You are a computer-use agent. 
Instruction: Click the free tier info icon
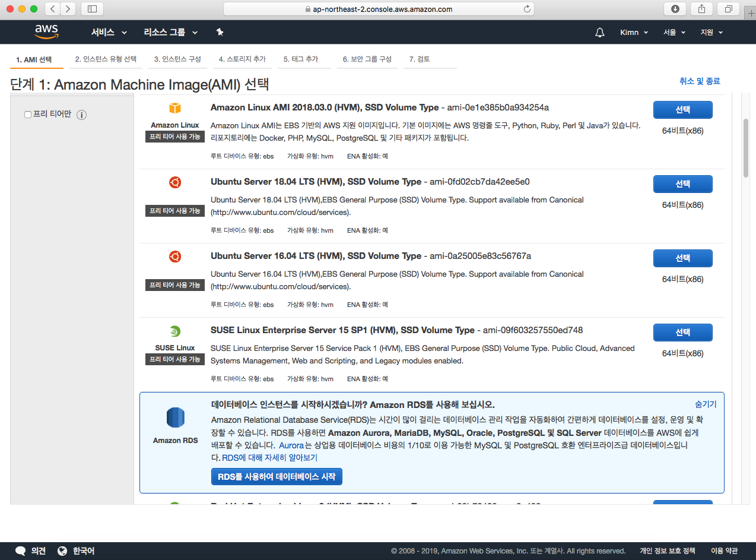82,115
